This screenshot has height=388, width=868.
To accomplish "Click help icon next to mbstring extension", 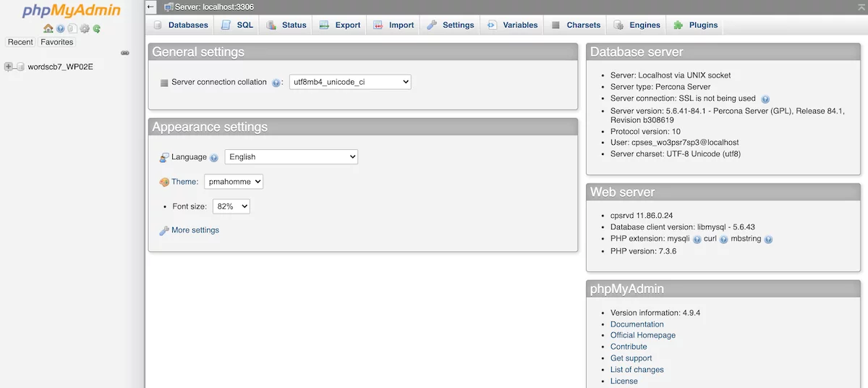I will pos(768,240).
